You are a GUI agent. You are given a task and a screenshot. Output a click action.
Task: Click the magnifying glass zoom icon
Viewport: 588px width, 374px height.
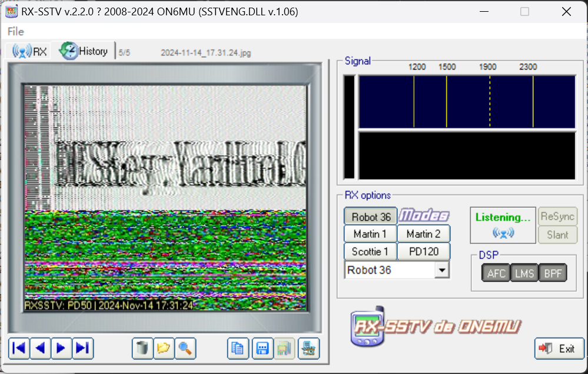(x=185, y=349)
